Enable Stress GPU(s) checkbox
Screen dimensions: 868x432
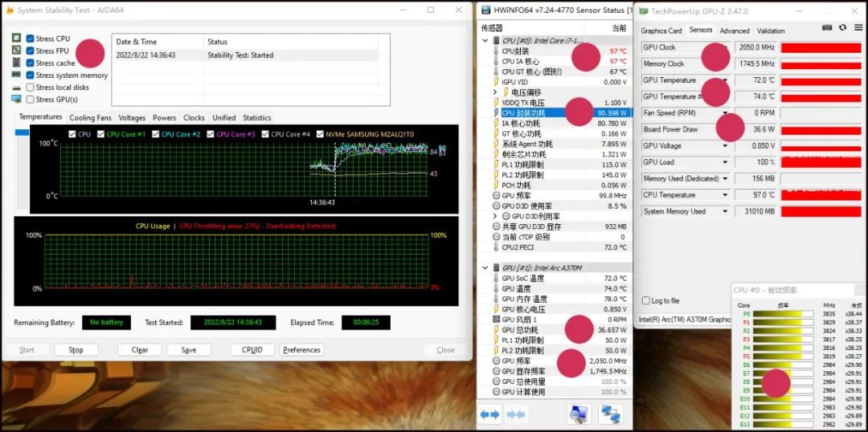(x=30, y=100)
